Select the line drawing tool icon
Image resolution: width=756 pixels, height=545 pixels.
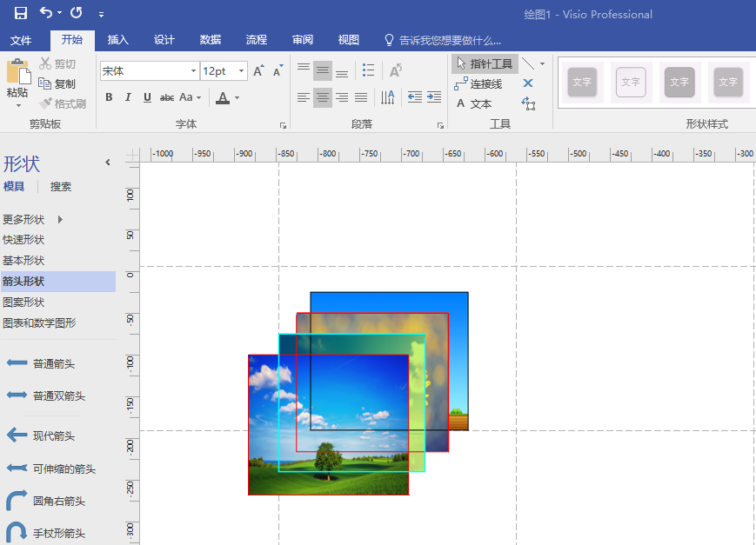pyautogui.click(x=528, y=63)
